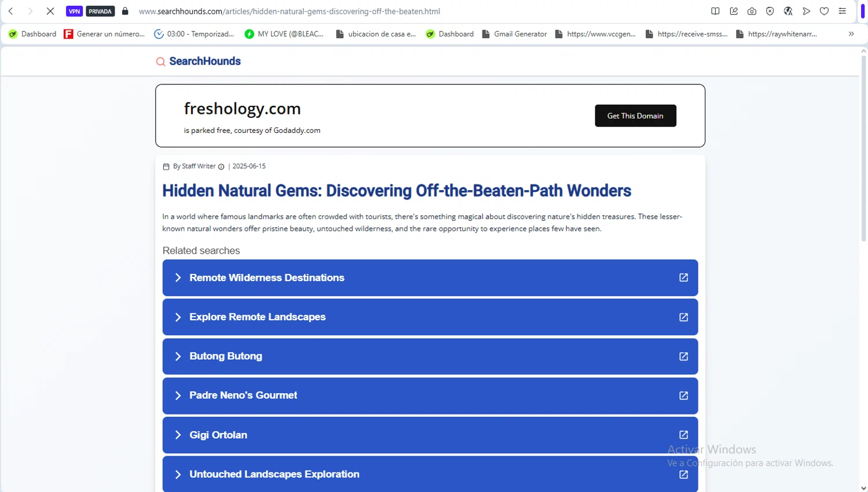Click the send/flow arrow icon
Image resolution: width=868 pixels, height=492 pixels.
point(806,11)
